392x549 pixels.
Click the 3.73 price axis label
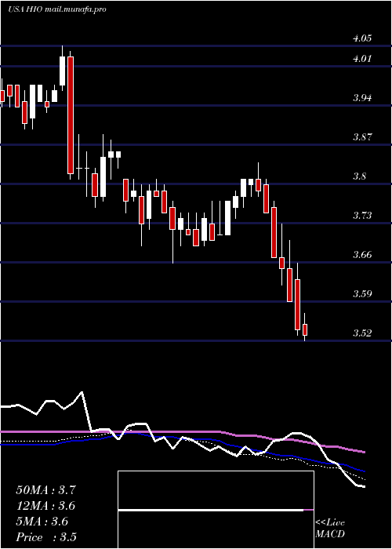tap(362, 216)
